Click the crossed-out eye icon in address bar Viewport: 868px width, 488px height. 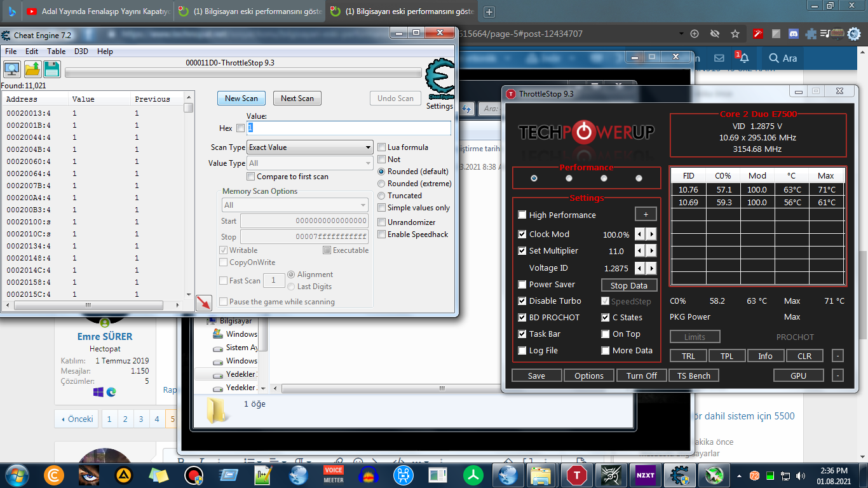(715, 34)
